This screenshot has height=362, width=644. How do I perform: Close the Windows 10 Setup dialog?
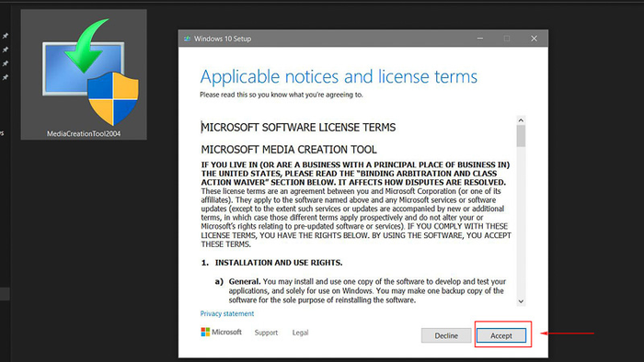(534, 39)
